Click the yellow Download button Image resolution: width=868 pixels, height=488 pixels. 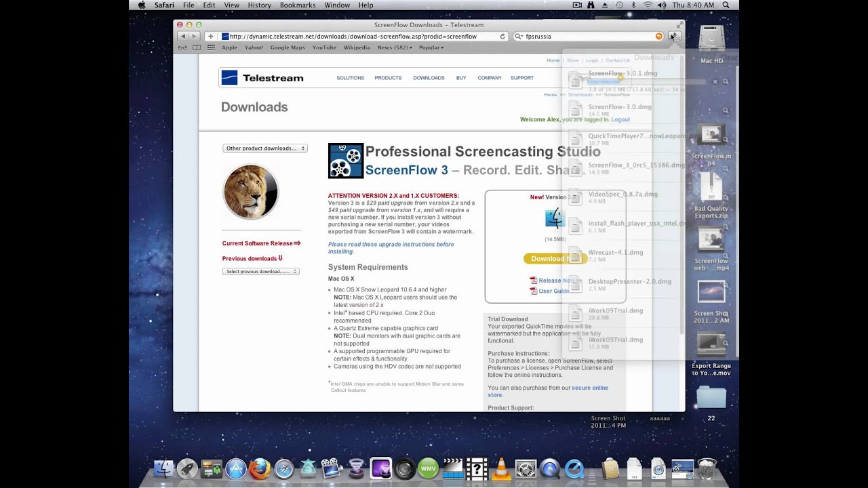tap(555, 258)
